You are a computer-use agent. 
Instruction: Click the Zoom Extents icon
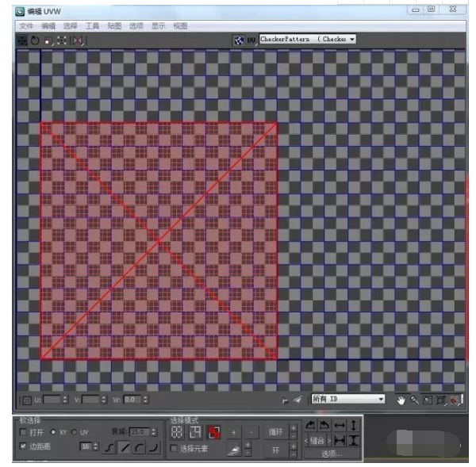click(440, 400)
